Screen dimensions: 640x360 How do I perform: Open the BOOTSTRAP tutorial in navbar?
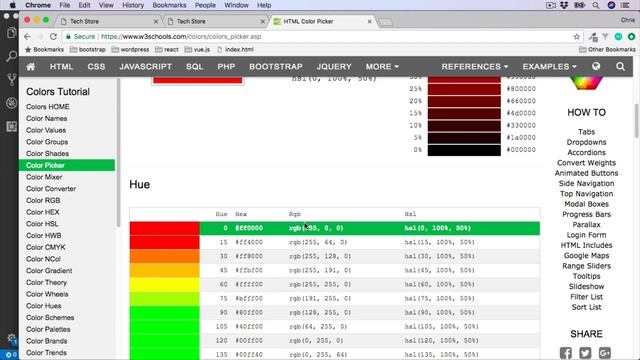click(x=276, y=67)
